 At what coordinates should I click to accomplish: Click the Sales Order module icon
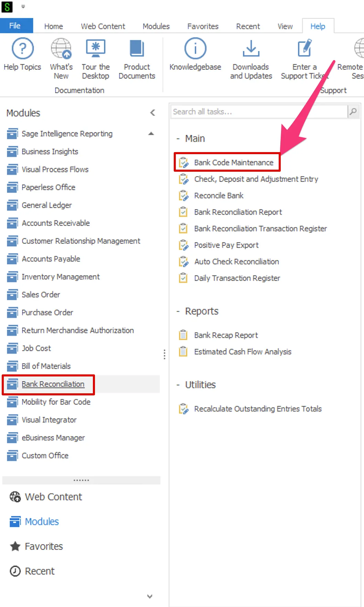click(12, 295)
